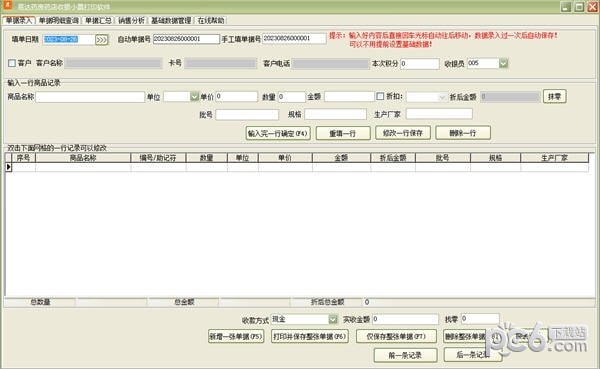Click the 仅保存整张单据 (F7) button
This screenshot has width=600, height=369.
[x=396, y=336]
